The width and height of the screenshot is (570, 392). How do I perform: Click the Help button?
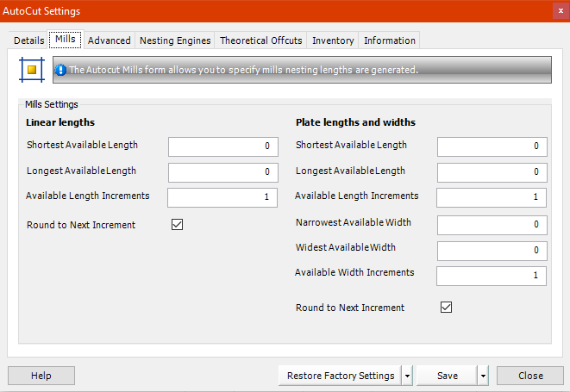[x=41, y=376]
